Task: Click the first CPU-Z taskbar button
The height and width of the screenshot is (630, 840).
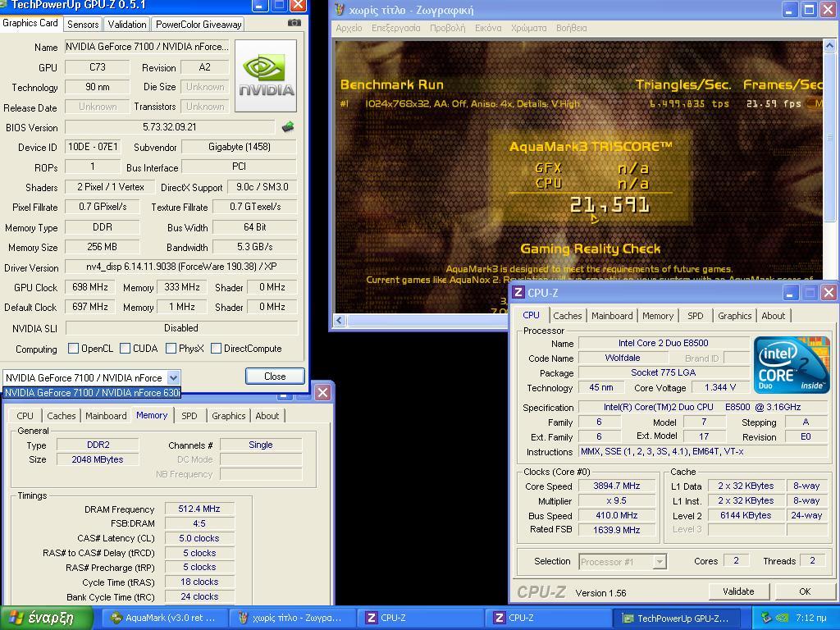Action: pyautogui.click(x=421, y=618)
